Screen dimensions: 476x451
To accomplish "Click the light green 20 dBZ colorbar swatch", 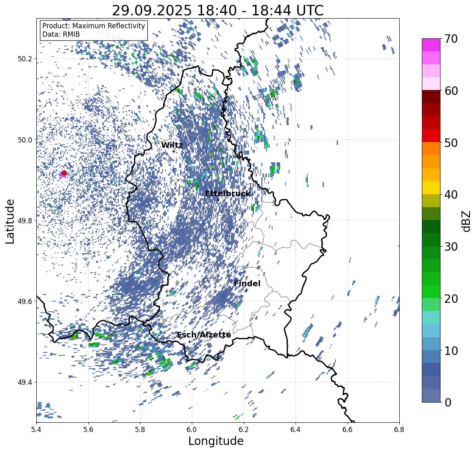I will [431, 304].
